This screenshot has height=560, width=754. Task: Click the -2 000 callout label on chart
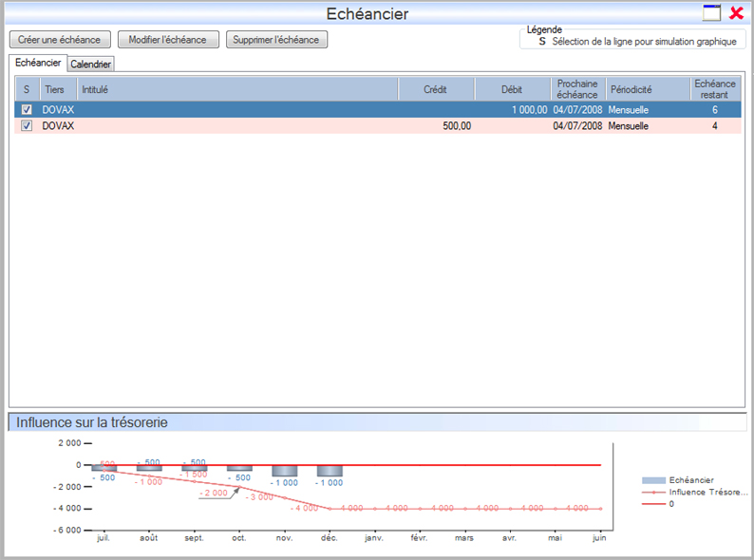214,493
